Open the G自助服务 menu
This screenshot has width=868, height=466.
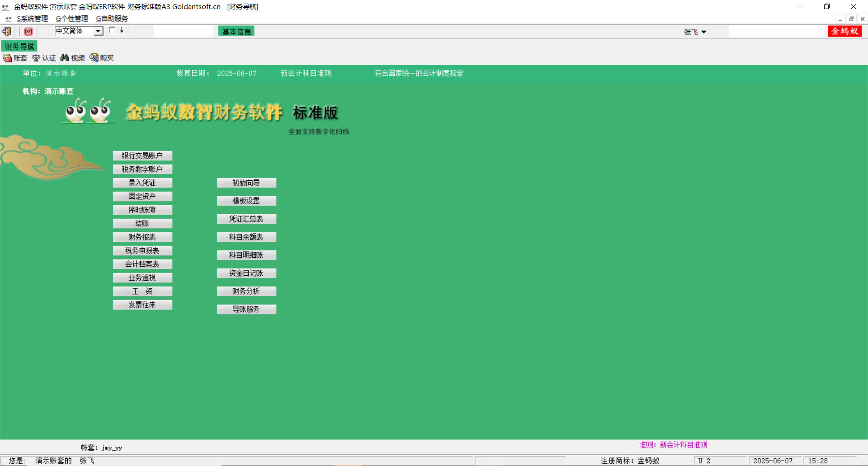point(112,19)
